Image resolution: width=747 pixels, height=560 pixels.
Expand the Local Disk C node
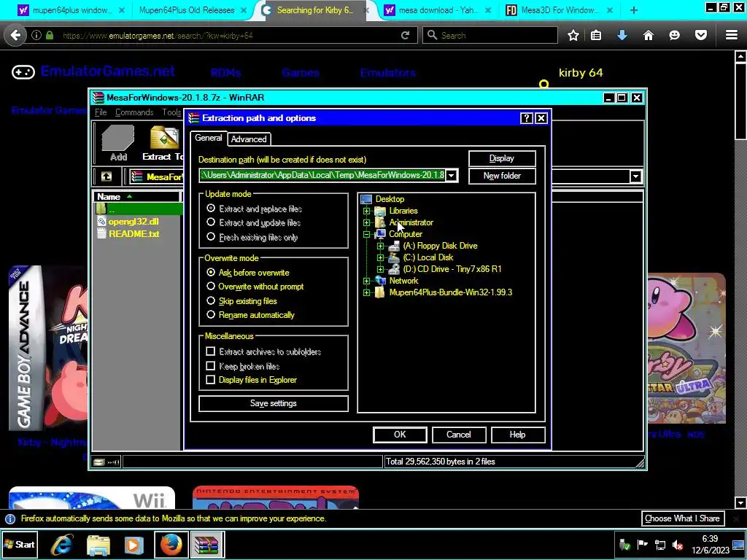(x=380, y=257)
